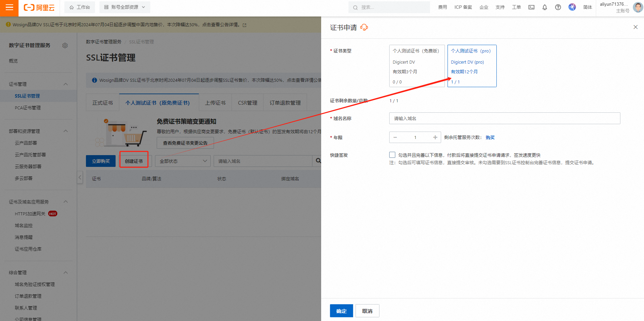The height and width of the screenshot is (321, 644).
Task: Open the settings gear beside 数字证书管理服务
Action: click(65, 45)
